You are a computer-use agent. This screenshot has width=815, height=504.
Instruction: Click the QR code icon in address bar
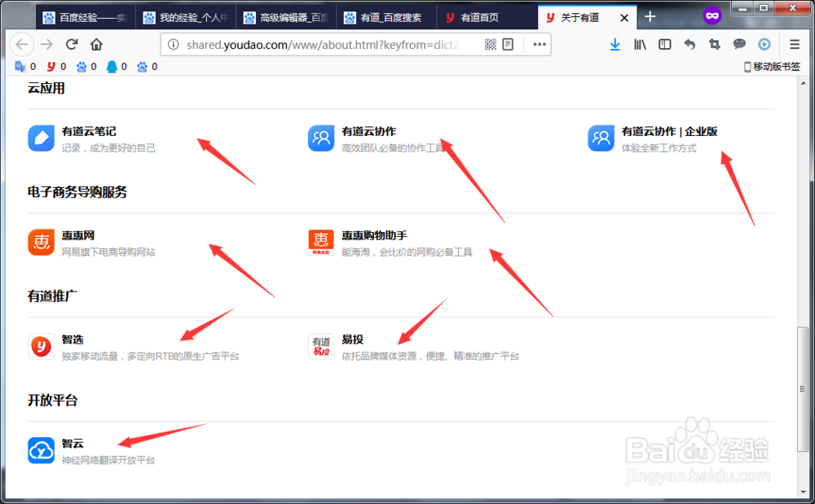pyautogui.click(x=490, y=45)
